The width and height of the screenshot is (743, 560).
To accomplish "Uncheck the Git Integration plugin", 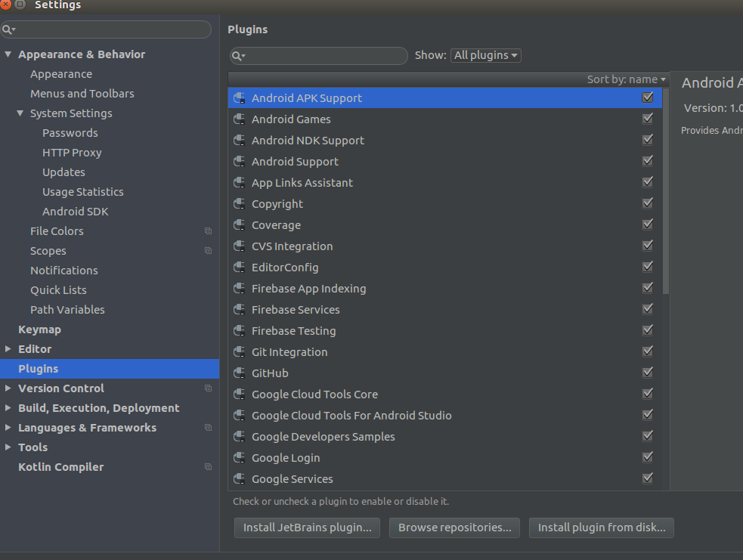I will [647, 351].
